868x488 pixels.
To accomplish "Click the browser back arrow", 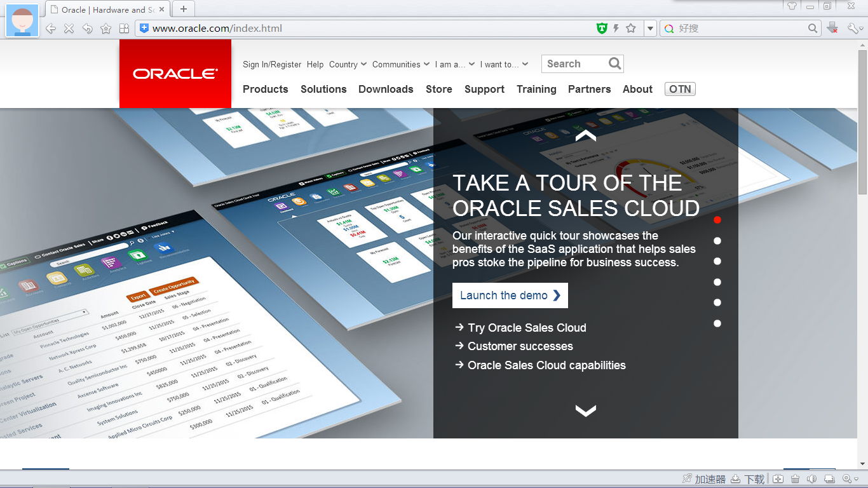I will [x=51, y=29].
